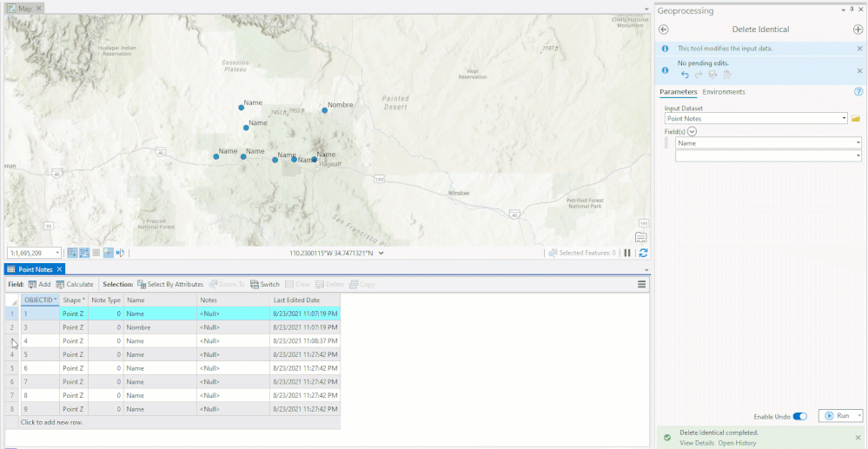Image resolution: width=868 pixels, height=449 pixels.
Task: Click Copy in the table selection toolbar
Action: [362, 284]
